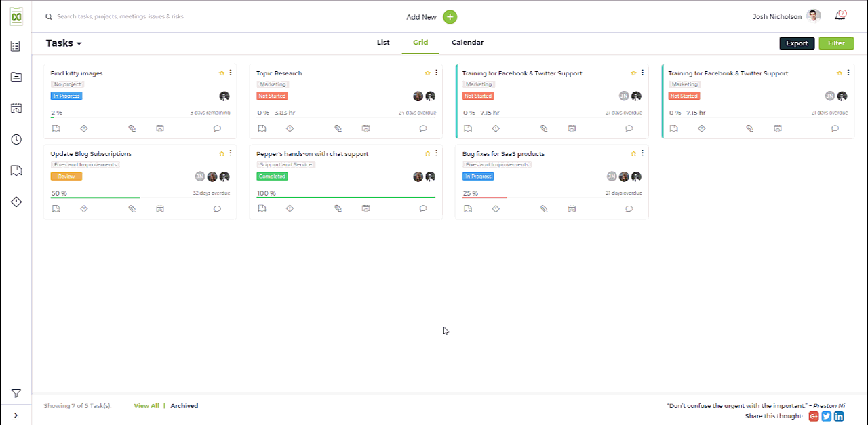Open the Issues bookmark icon in sidebar
The height and width of the screenshot is (425, 868).
coord(16,170)
